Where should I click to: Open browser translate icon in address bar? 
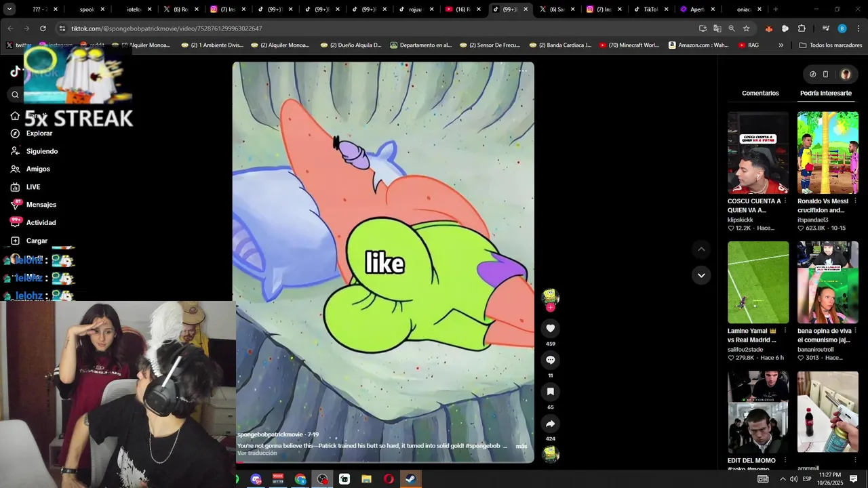(x=717, y=28)
